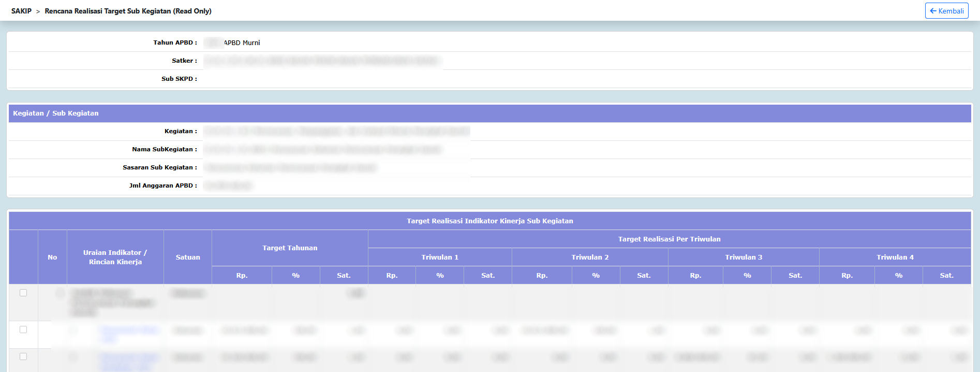Select the Triwulan 2 column header
980x372 pixels.
click(x=590, y=257)
